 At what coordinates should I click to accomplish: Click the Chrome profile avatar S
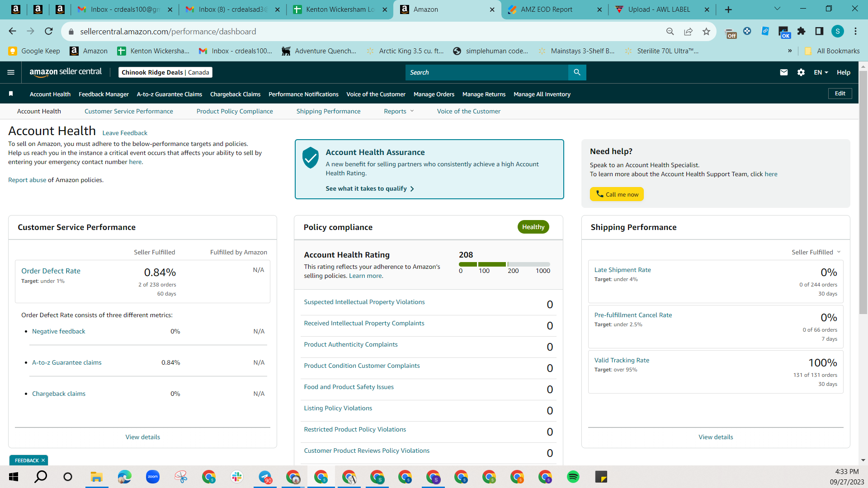(x=838, y=31)
